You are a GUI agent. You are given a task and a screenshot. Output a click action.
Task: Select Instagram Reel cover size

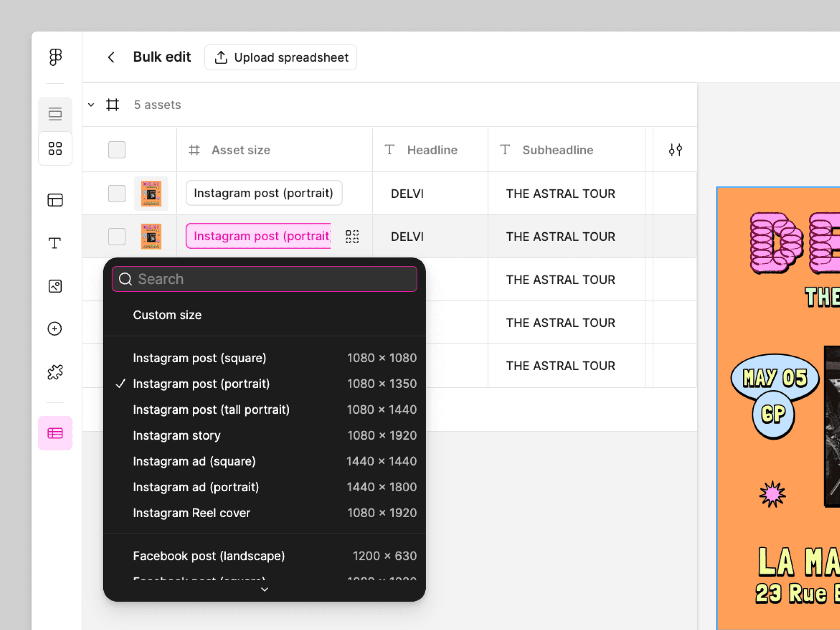point(264,513)
